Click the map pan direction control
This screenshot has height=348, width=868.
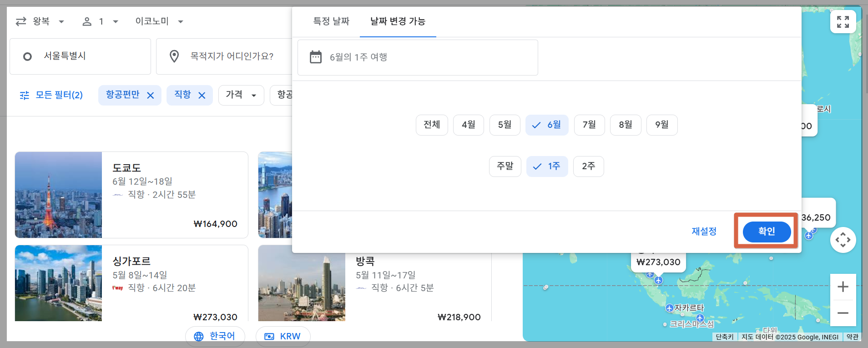click(x=843, y=240)
